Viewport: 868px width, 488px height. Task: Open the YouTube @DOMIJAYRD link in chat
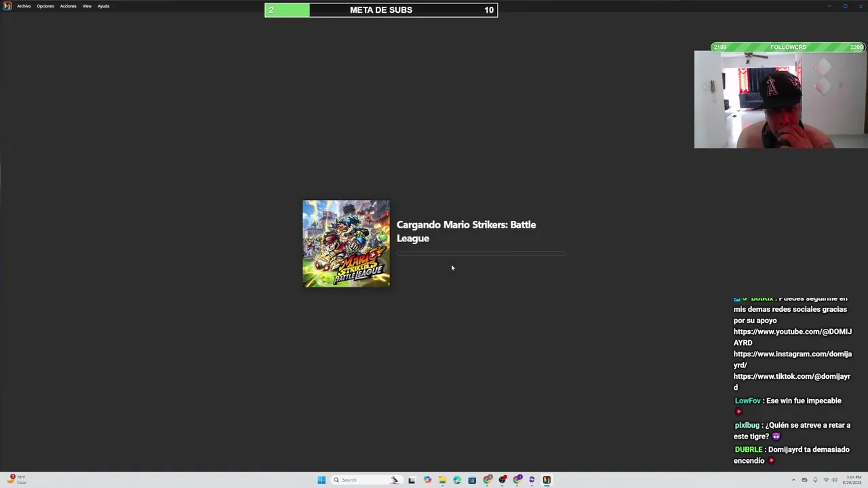[x=792, y=337]
